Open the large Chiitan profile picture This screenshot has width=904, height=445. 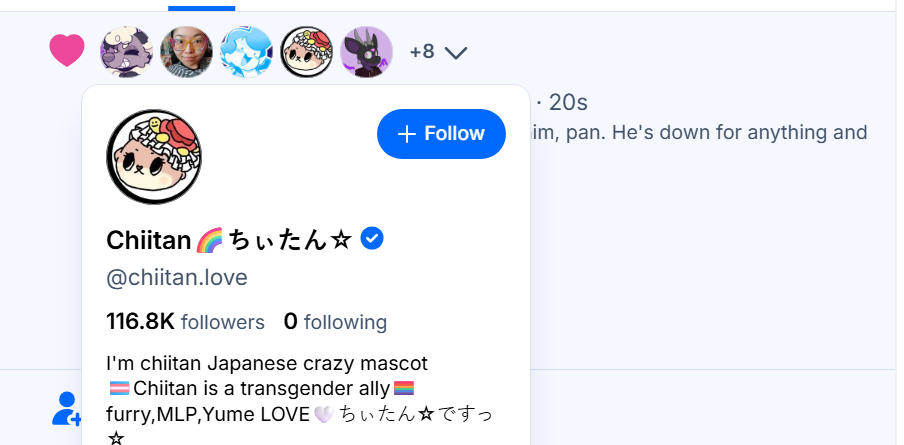[154, 157]
